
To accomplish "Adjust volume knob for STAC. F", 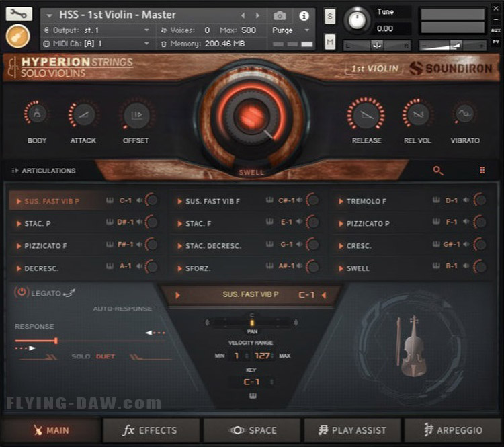I will click(312, 222).
